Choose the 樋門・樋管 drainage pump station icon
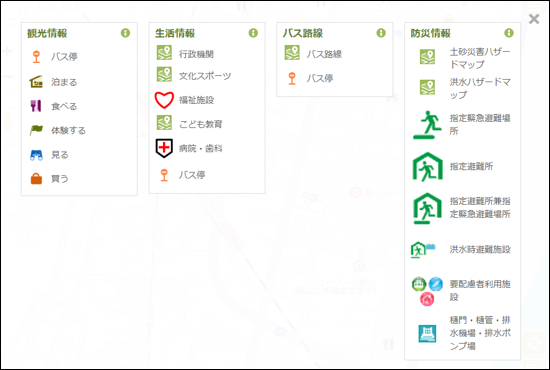Image resolution: width=550 pixels, height=370 pixels. click(427, 333)
